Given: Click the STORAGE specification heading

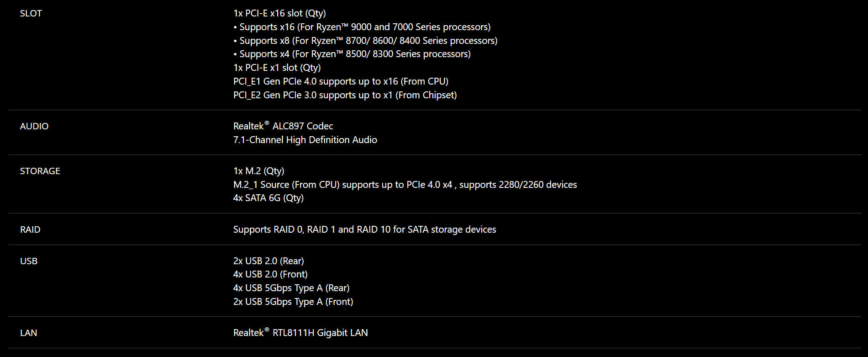Looking at the screenshot, I should click(40, 171).
